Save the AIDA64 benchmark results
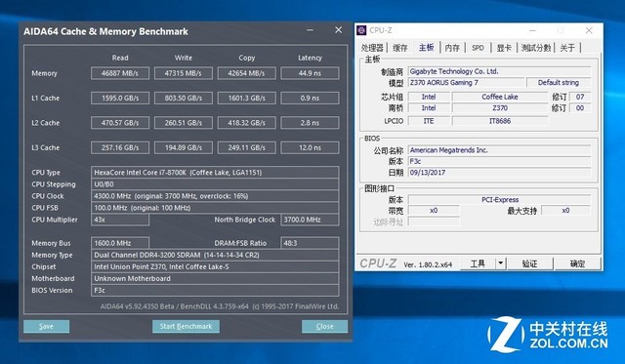 click(x=46, y=326)
